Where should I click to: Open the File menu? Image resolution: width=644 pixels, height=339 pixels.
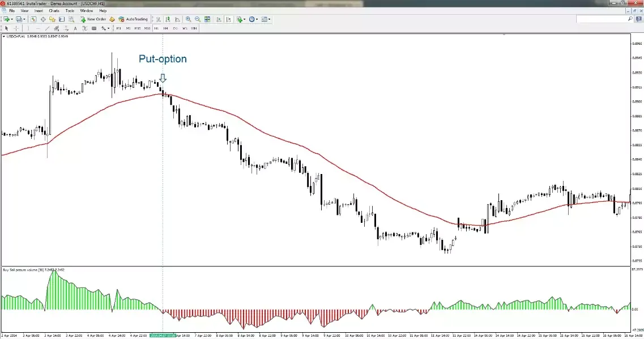click(12, 11)
